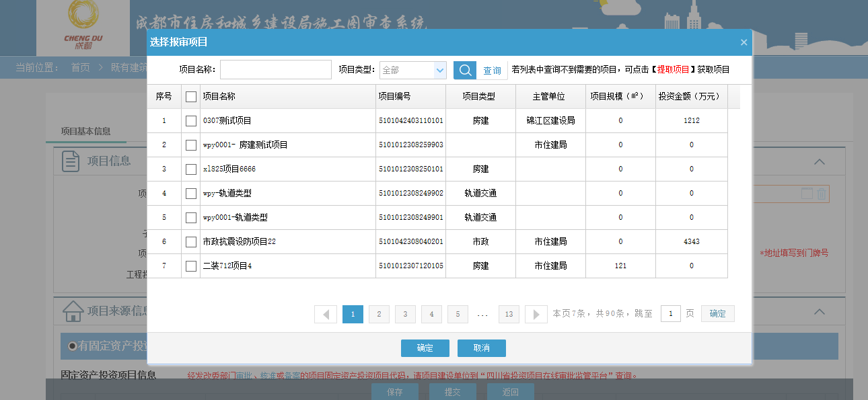Click the trash delete icon behind dialog
The image size is (868, 400).
pos(822,194)
